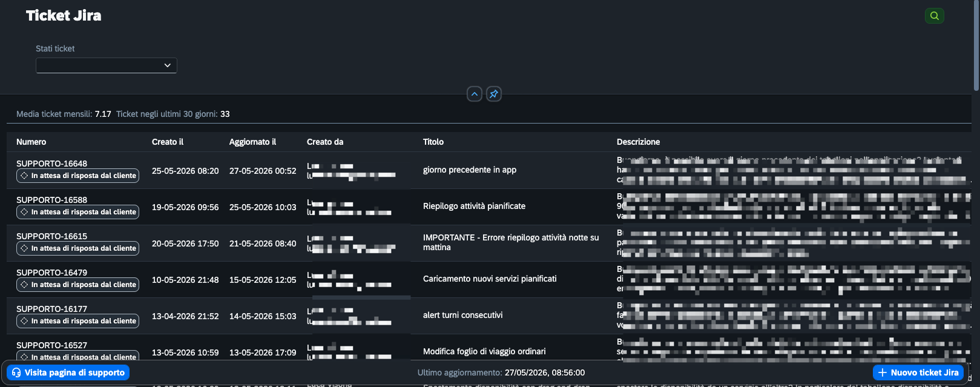Create a Nuovo ticket Jira
Viewport: 980px width, 387px height.
coord(918,372)
